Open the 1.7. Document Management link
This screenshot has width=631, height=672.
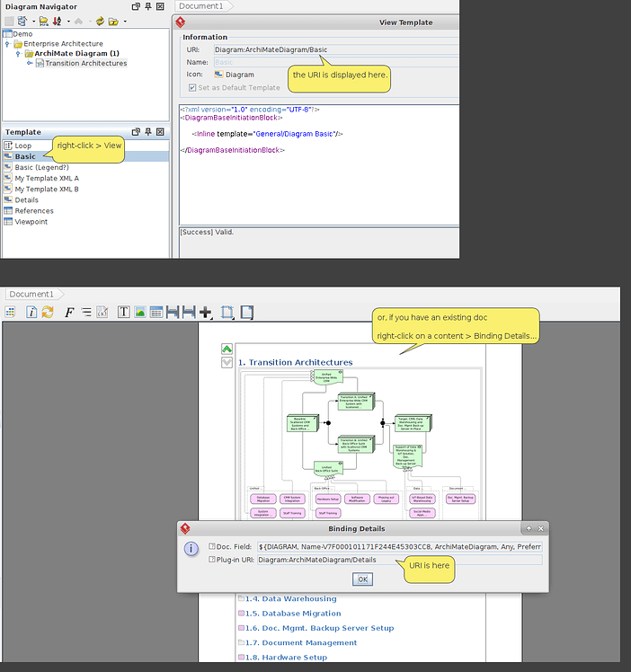[x=301, y=642]
